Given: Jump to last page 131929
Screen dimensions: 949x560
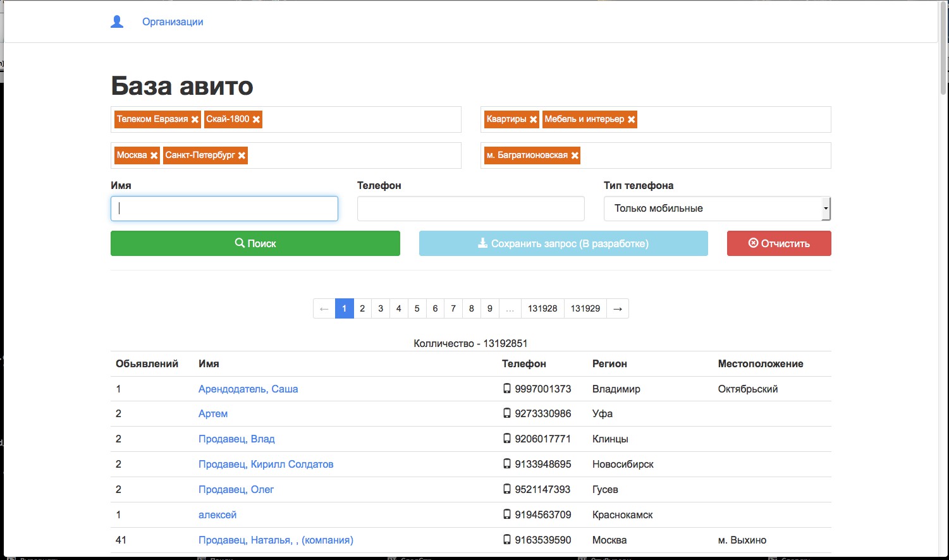Looking at the screenshot, I should tap(585, 308).
